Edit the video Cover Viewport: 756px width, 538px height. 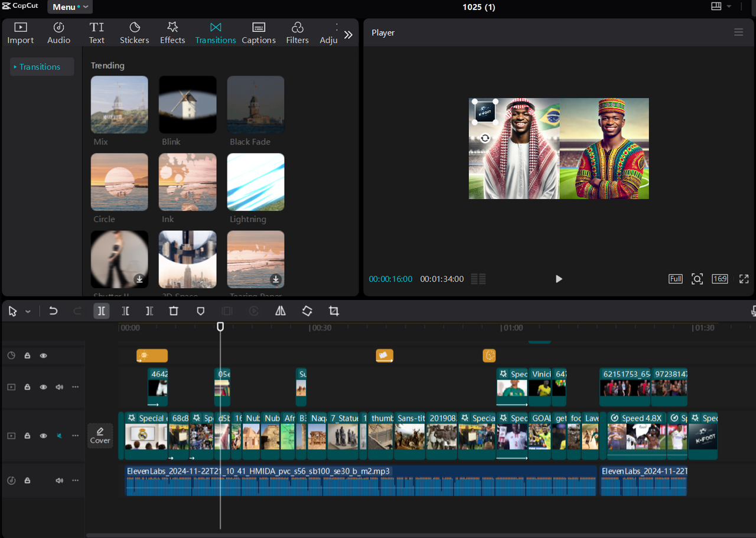[x=100, y=436]
